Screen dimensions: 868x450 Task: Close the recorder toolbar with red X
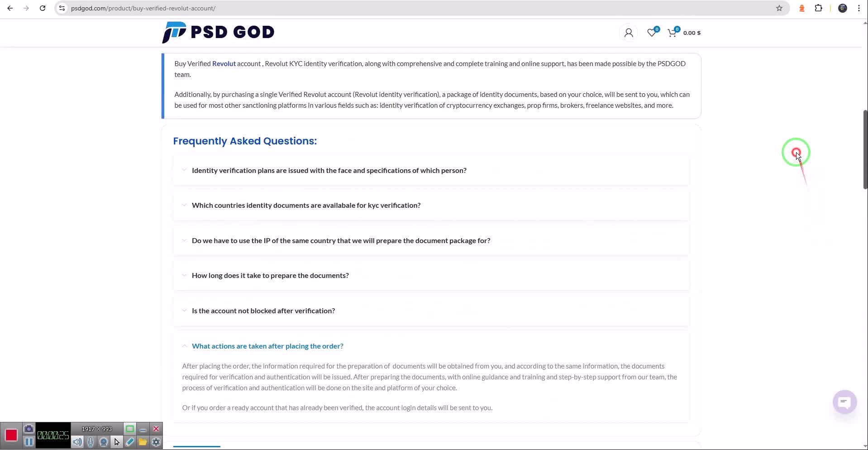coord(156,429)
